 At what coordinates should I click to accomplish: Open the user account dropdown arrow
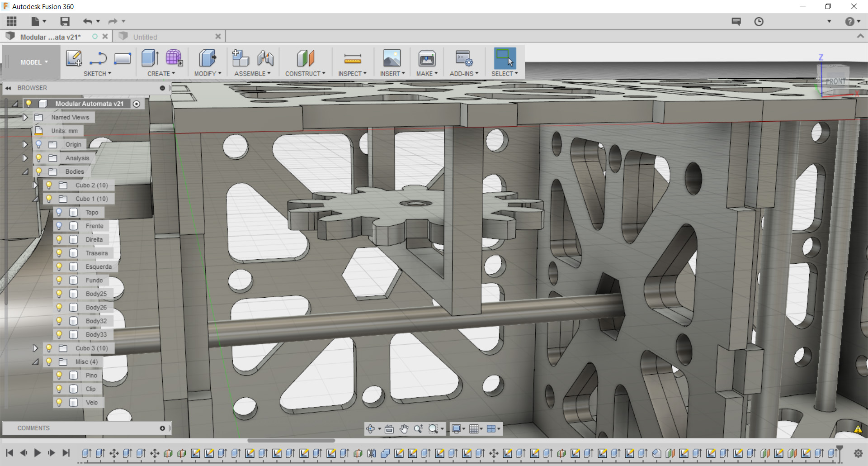pyautogui.click(x=829, y=21)
